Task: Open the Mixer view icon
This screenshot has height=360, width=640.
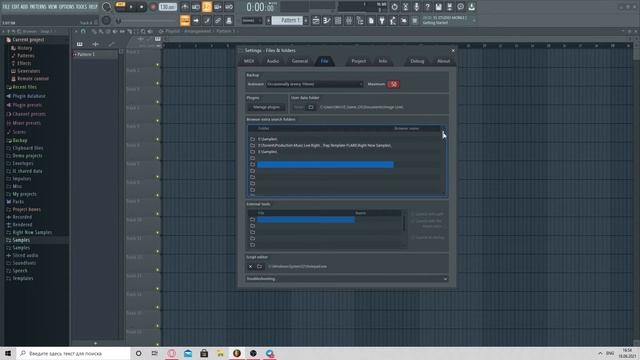Action: (x=349, y=20)
